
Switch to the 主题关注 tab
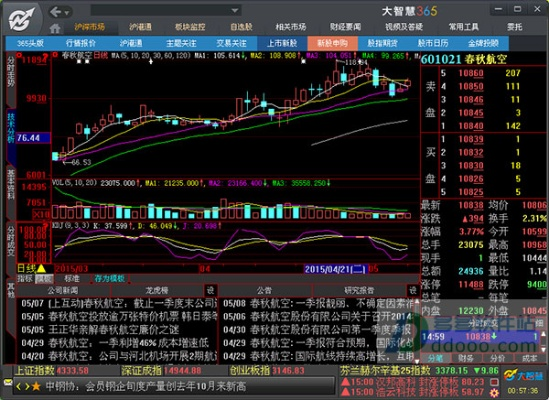tap(181, 43)
